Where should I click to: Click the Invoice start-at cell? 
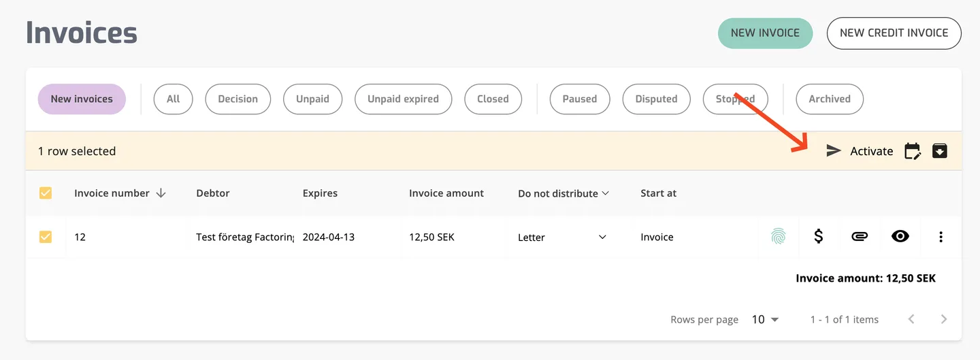tap(657, 237)
